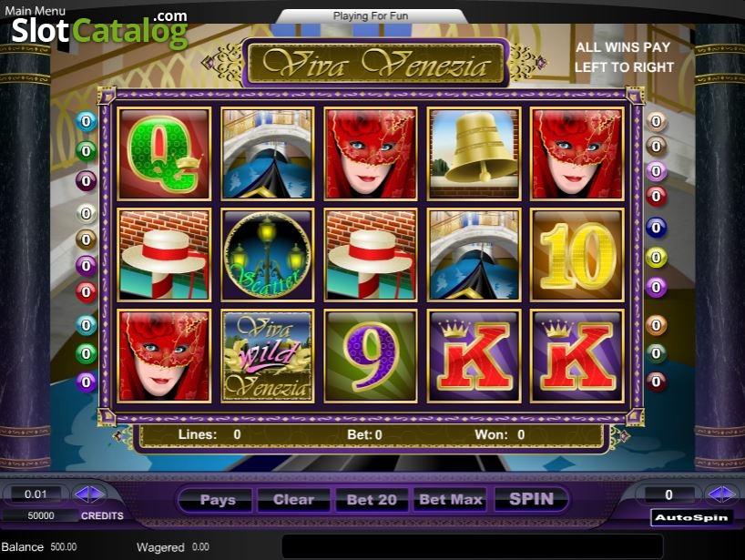Start the reels with SPIN

click(x=531, y=499)
